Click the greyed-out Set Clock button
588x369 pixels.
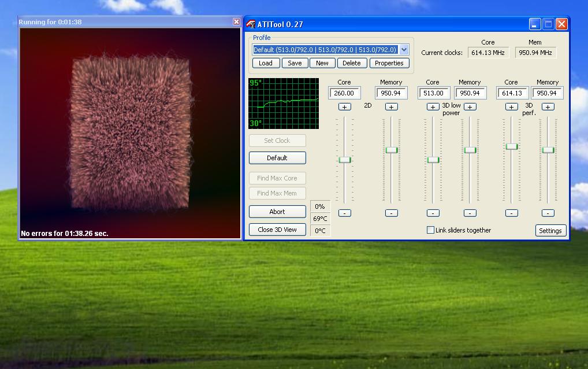tap(277, 141)
